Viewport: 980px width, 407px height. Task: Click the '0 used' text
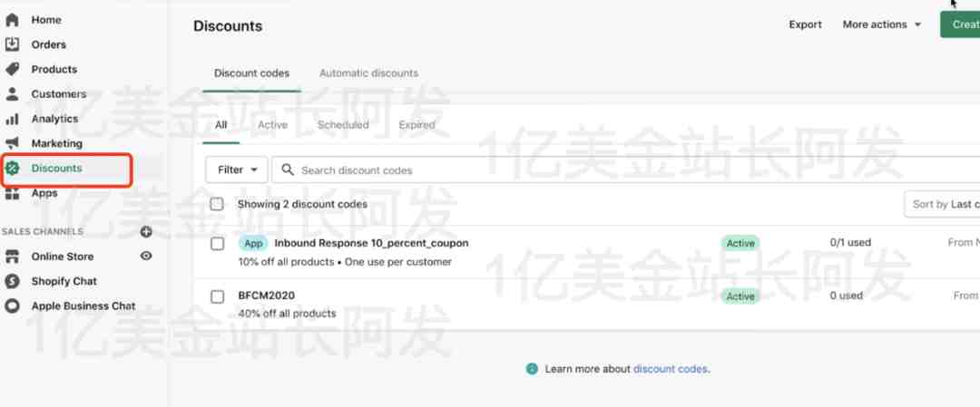click(847, 296)
